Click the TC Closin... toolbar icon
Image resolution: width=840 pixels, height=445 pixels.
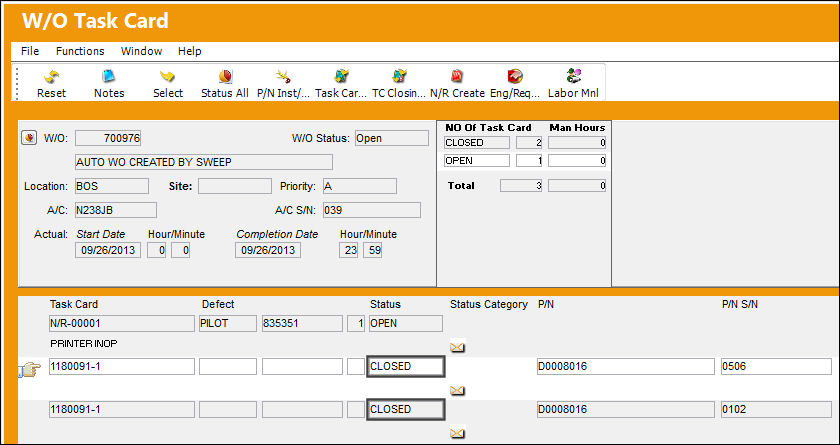coord(400,77)
